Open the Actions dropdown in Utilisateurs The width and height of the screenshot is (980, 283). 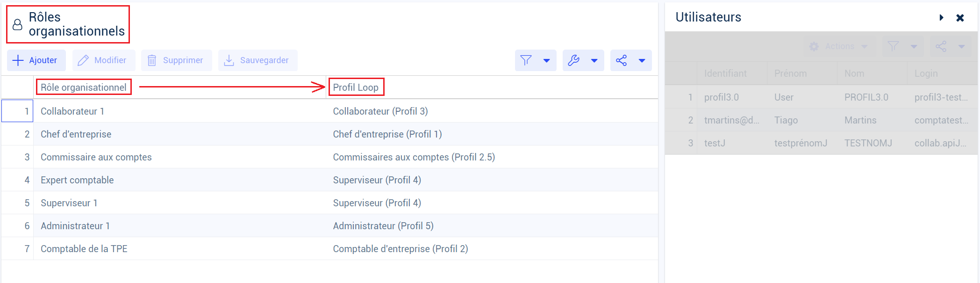coord(839,46)
